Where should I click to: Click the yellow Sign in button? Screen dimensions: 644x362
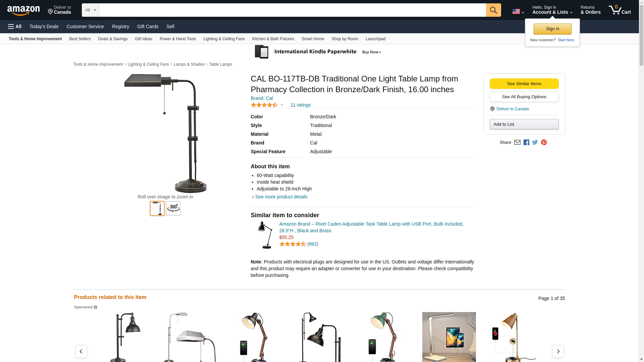tap(552, 29)
